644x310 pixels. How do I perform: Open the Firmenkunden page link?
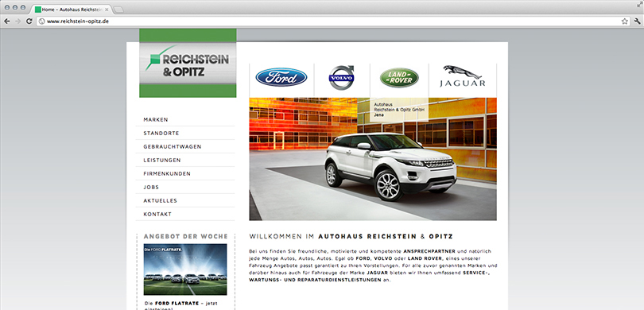pyautogui.click(x=184, y=174)
